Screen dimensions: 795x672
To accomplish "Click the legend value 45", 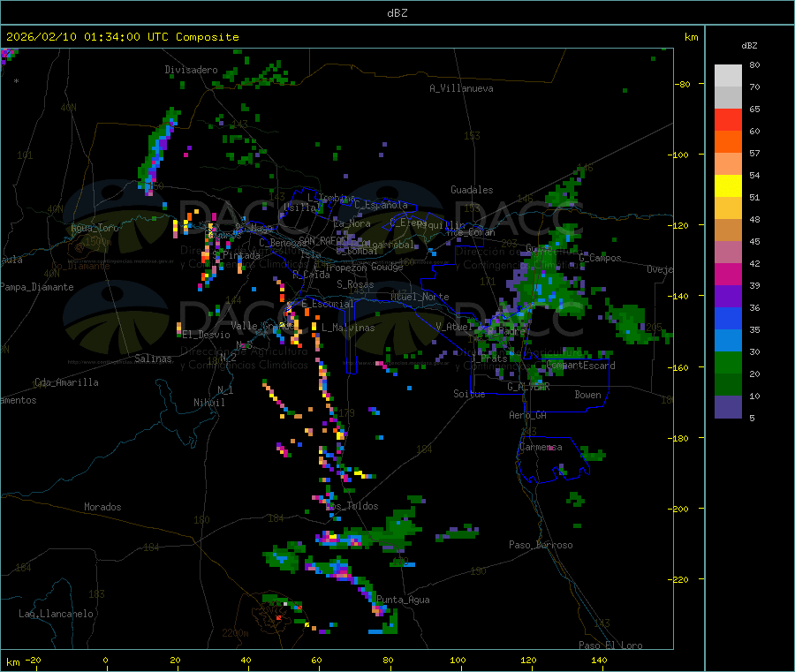I will click(754, 242).
